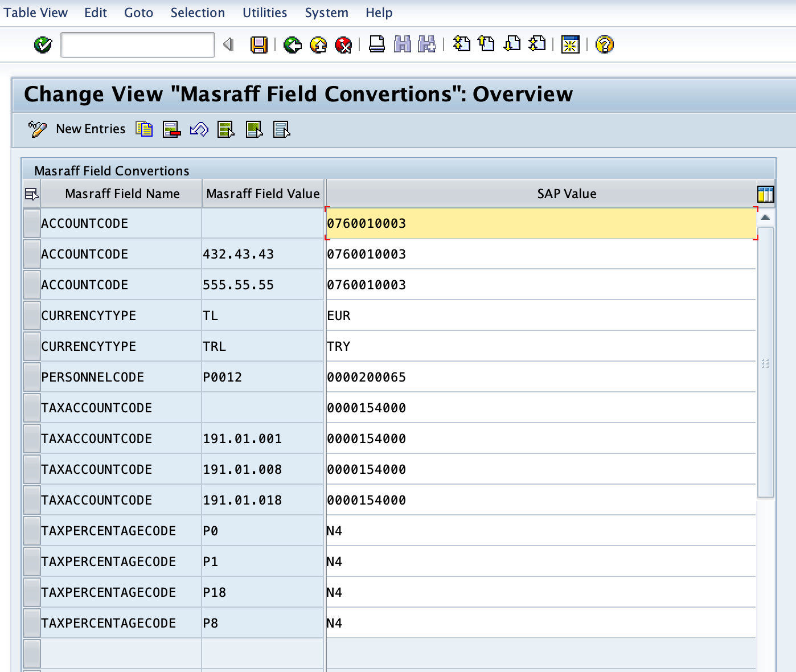Click the Masraff Field Value 191.01.018 cell
The image size is (796, 672).
pyautogui.click(x=262, y=500)
